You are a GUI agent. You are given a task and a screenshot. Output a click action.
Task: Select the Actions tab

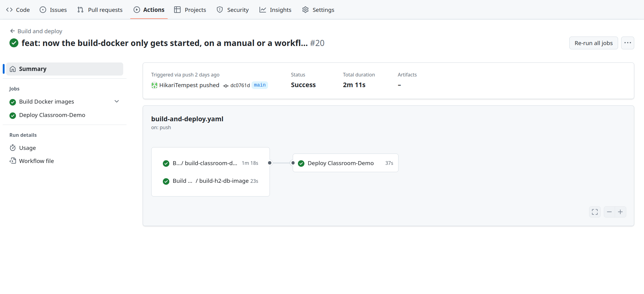(x=149, y=10)
